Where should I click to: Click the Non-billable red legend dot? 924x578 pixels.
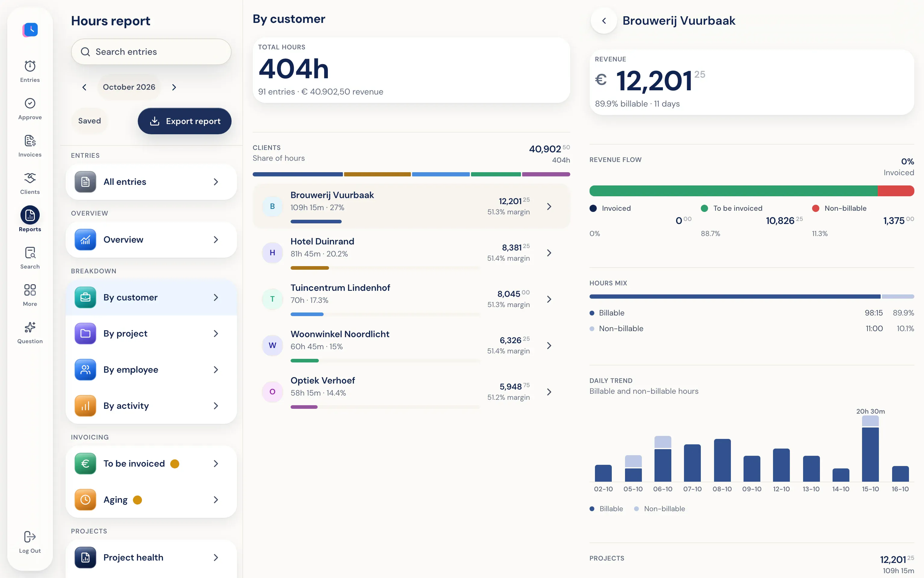pos(815,208)
